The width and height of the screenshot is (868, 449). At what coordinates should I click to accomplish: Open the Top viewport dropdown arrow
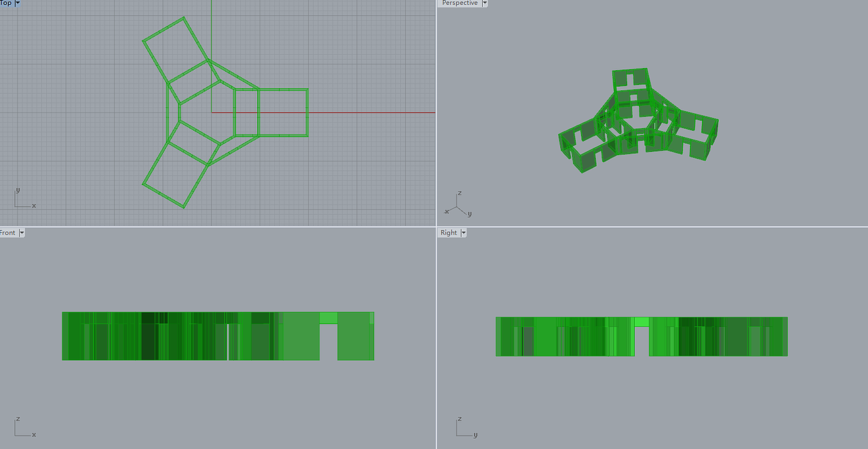[x=18, y=3]
